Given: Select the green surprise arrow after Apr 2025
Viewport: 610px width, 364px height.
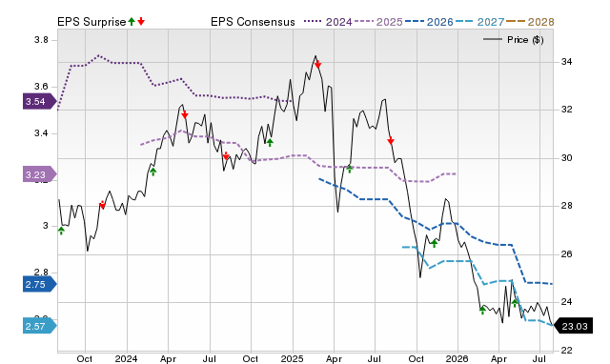Looking at the screenshot, I should tap(350, 169).
